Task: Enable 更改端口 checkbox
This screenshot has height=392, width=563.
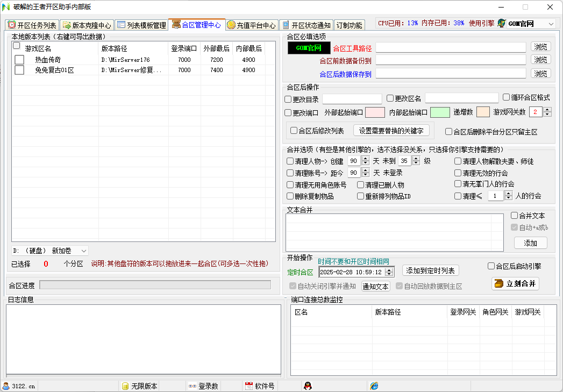Action: pyautogui.click(x=288, y=113)
